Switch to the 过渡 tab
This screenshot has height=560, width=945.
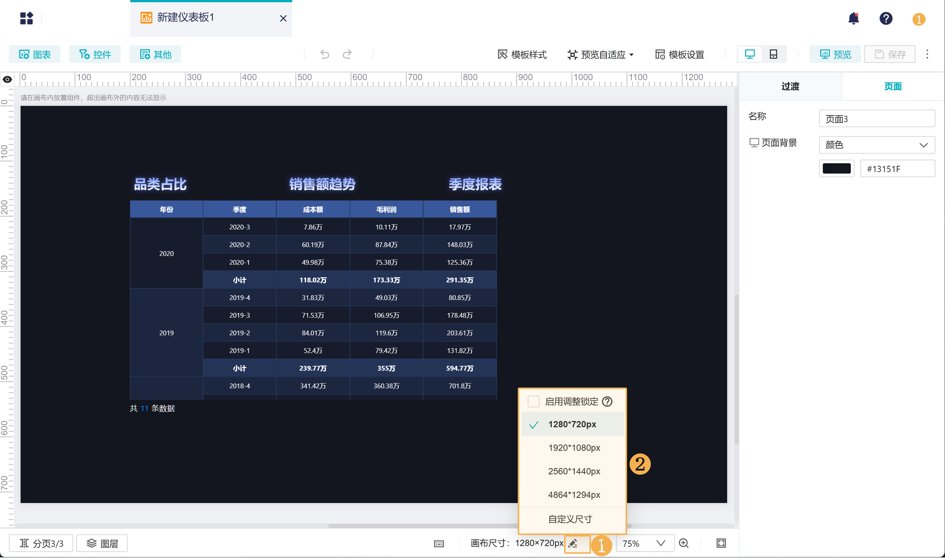790,86
